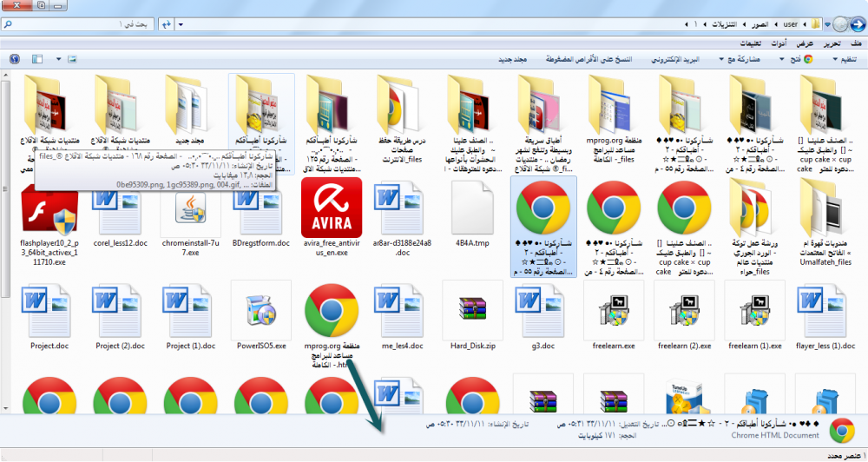Click the help question mark icon

(x=14, y=59)
